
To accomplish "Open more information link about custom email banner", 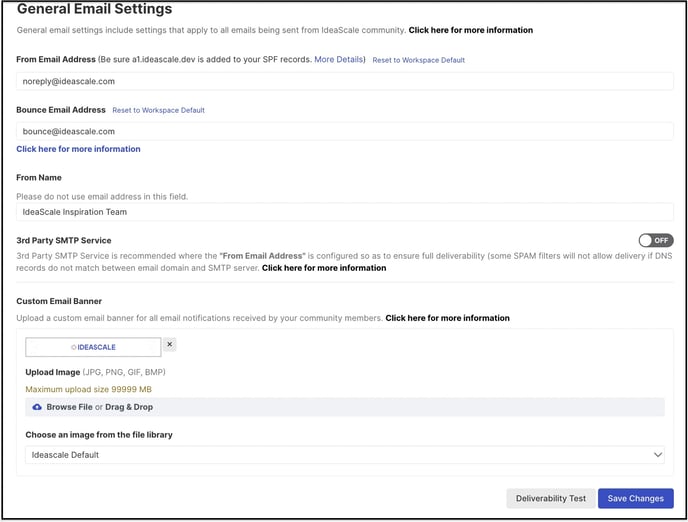I will [448, 318].
